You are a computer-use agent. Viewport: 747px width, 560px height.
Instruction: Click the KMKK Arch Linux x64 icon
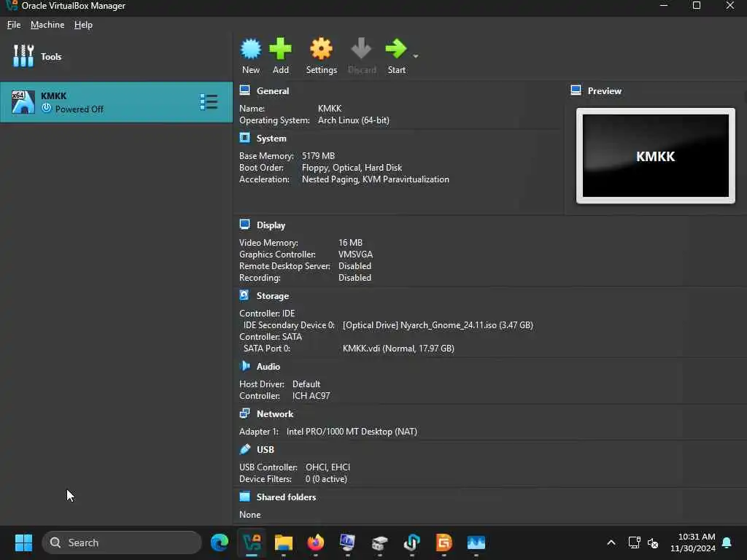23,102
